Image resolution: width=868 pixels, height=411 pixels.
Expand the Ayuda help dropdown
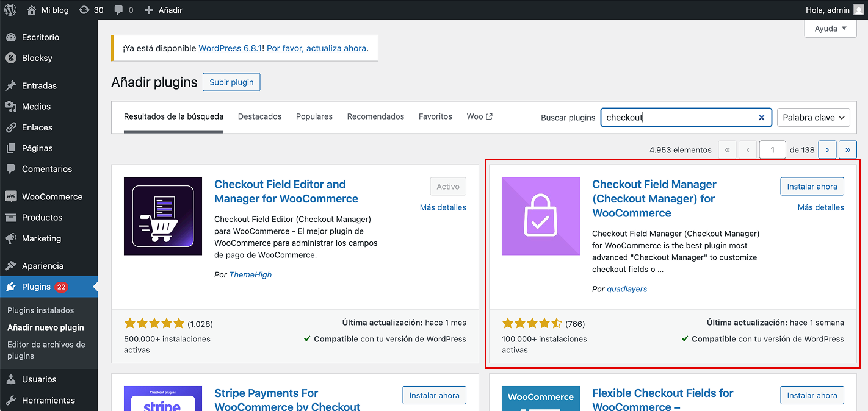pyautogui.click(x=830, y=29)
